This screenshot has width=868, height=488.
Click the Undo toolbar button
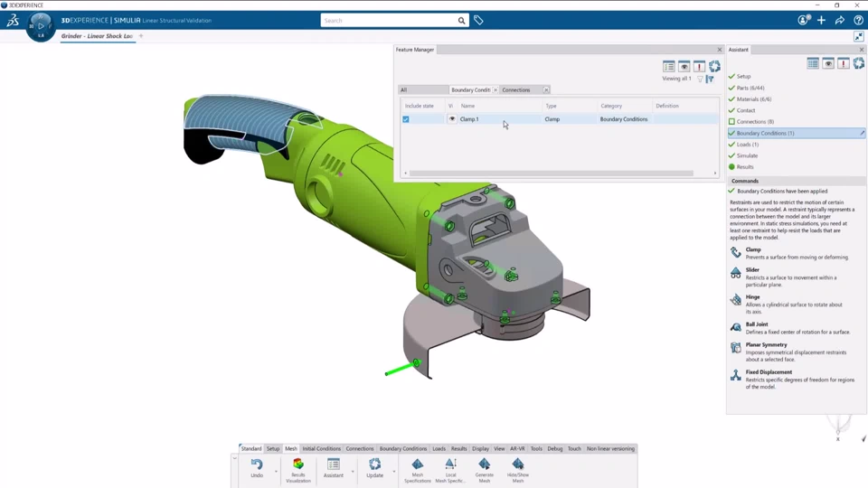tap(257, 468)
